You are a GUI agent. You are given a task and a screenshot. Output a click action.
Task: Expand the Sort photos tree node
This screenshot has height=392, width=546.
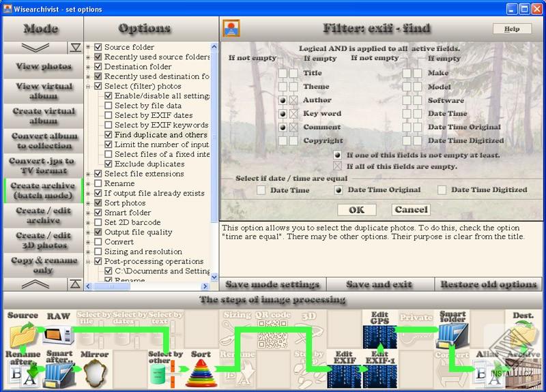pyautogui.click(x=88, y=202)
